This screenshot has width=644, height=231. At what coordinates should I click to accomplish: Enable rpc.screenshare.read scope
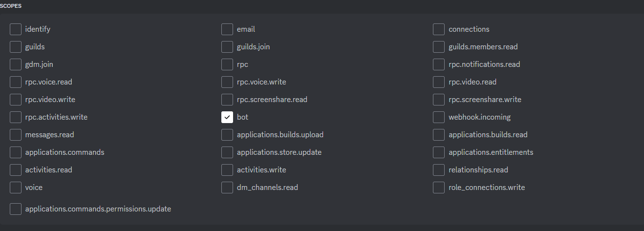(x=227, y=100)
